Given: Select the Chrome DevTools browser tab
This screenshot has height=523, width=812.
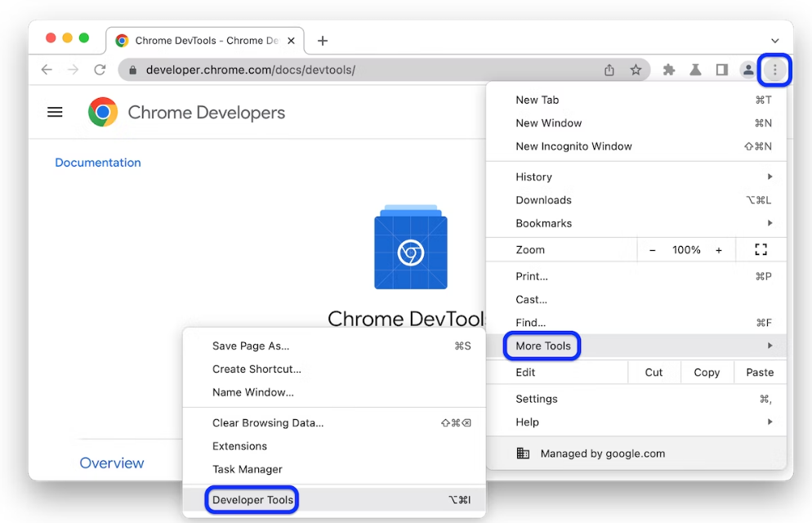Looking at the screenshot, I should coord(205,40).
